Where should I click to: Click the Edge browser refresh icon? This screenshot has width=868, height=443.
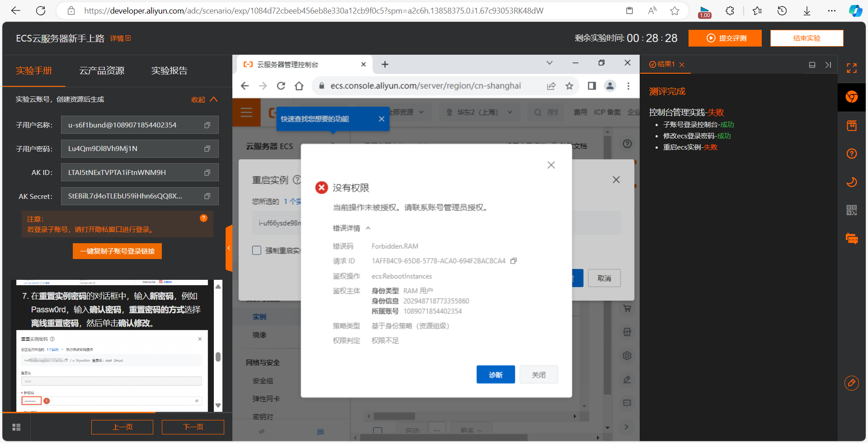pyautogui.click(x=41, y=11)
